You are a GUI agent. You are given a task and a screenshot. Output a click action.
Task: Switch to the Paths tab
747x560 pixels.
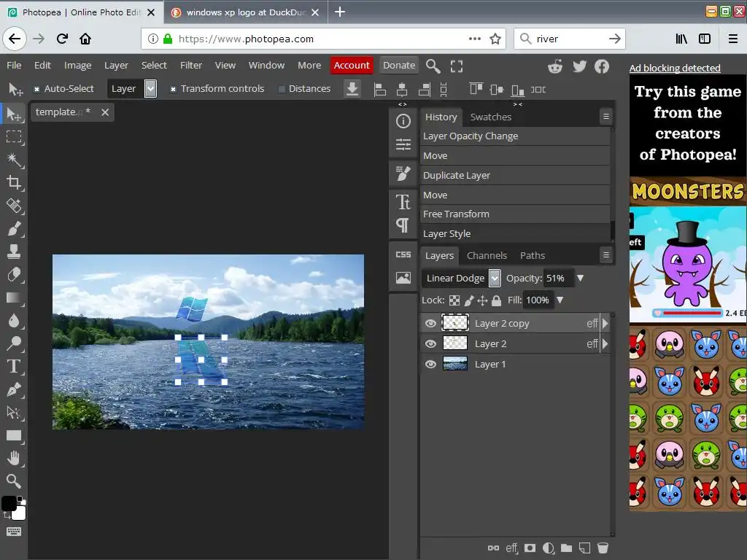coord(533,256)
